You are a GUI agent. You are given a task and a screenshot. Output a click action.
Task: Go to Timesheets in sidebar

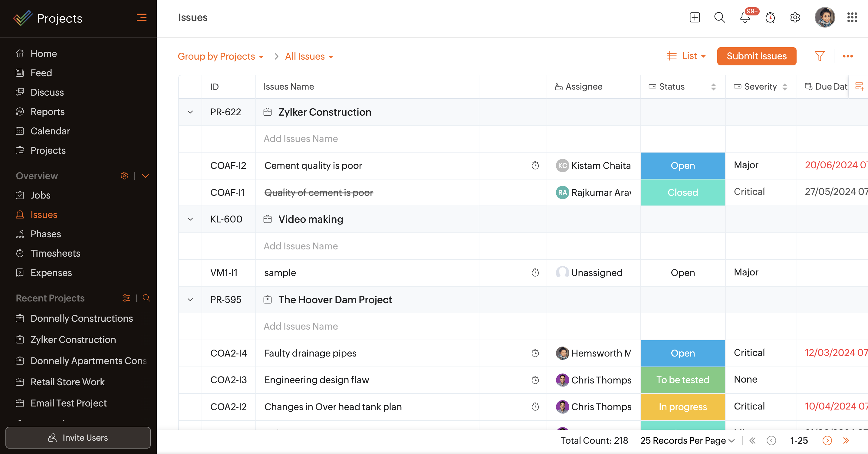(x=55, y=253)
